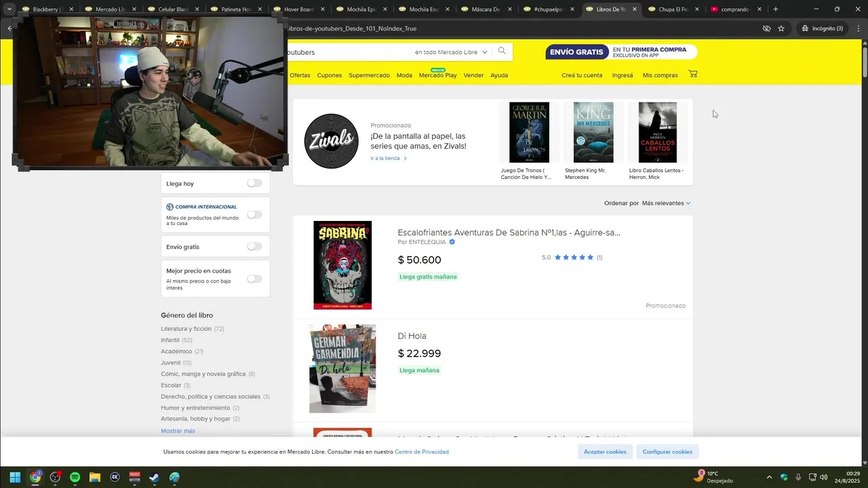This screenshot has height=488, width=868.
Task: Open the shopping cart icon
Action: (692, 74)
